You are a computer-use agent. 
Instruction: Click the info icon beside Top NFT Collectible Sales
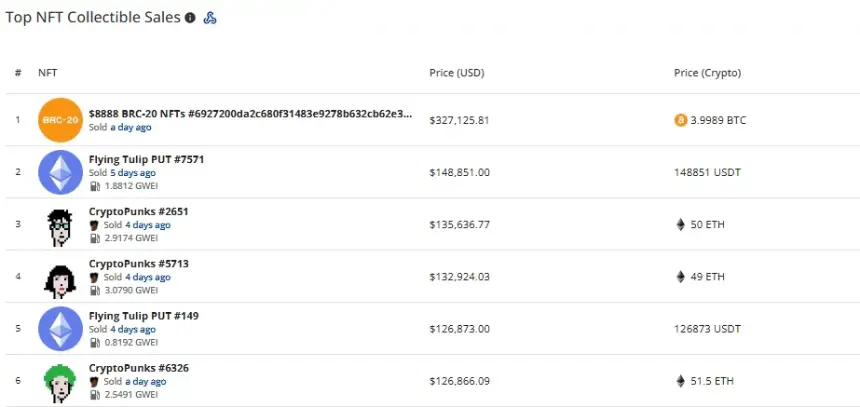click(190, 18)
